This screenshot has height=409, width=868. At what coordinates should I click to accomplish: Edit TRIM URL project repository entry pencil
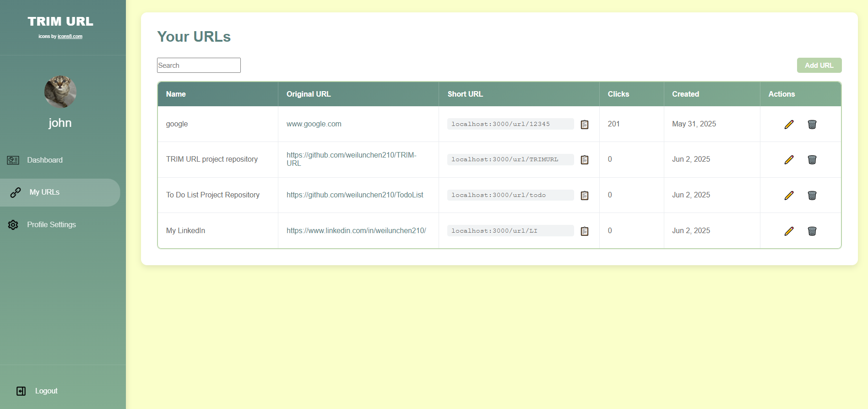(789, 160)
